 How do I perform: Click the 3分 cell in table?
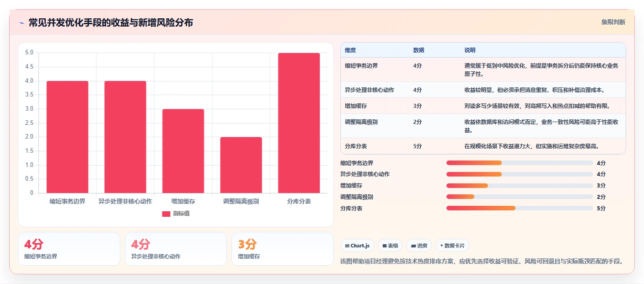click(x=417, y=106)
